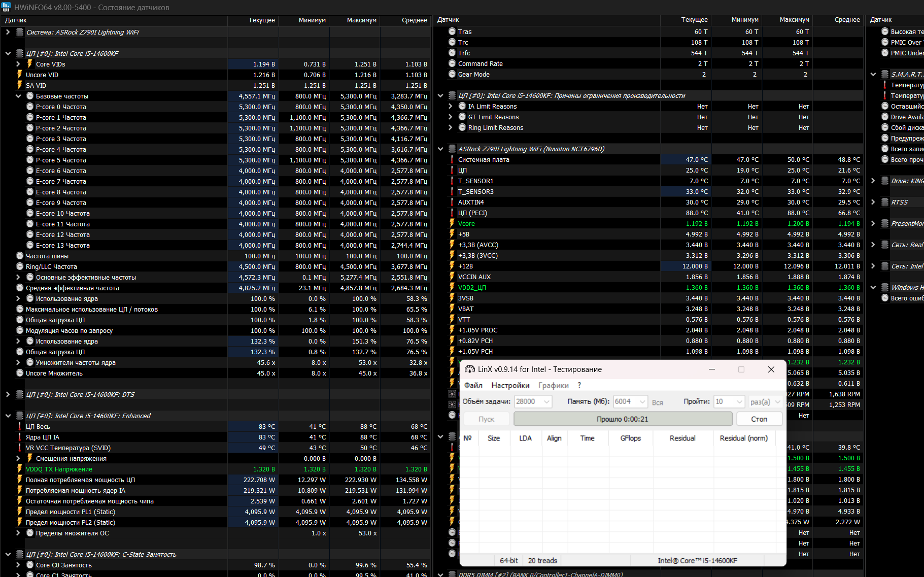
Task: Click the clock icon next to Базовые частоты
Action: coord(30,96)
